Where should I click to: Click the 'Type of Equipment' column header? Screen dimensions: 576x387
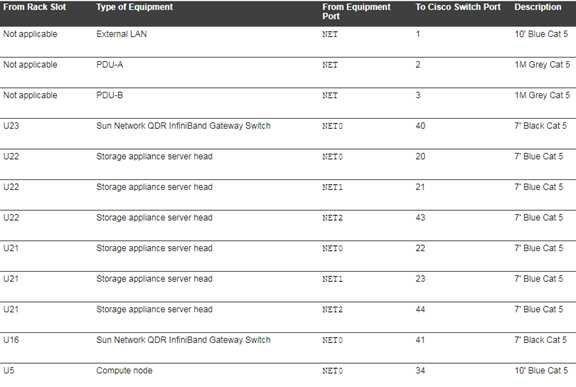[134, 7]
